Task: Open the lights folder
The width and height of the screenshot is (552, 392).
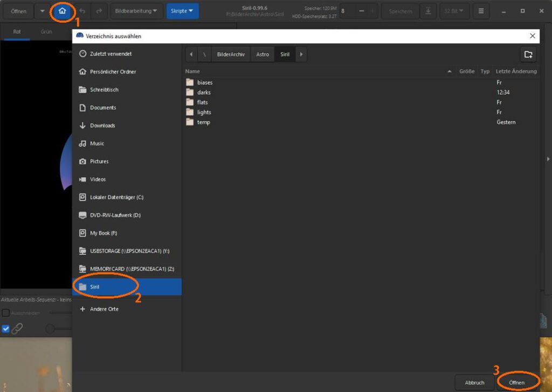Action: [204, 112]
